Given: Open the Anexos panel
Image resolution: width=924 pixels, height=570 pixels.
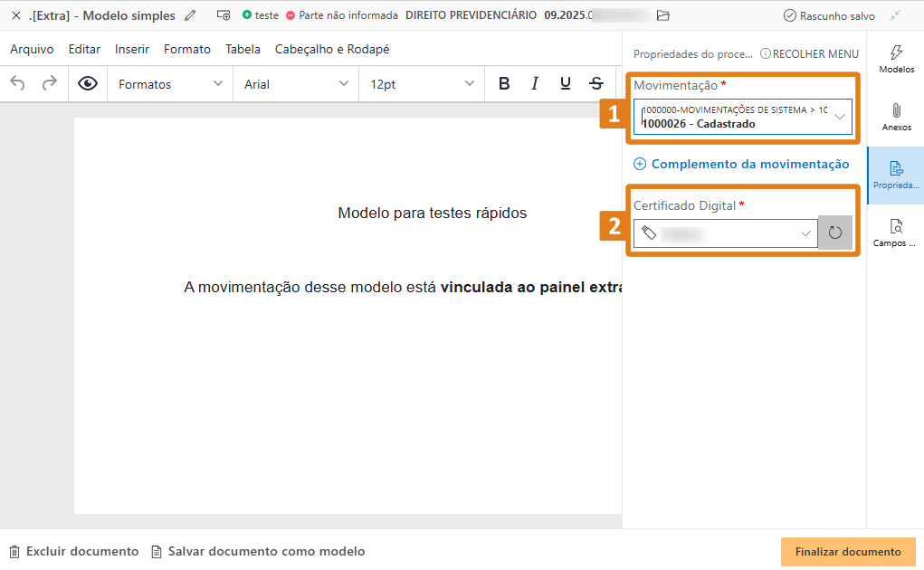Looking at the screenshot, I should coord(896,116).
